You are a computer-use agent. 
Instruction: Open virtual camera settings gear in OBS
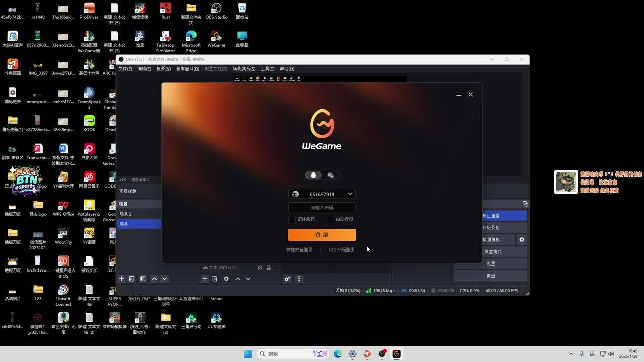(x=522, y=240)
